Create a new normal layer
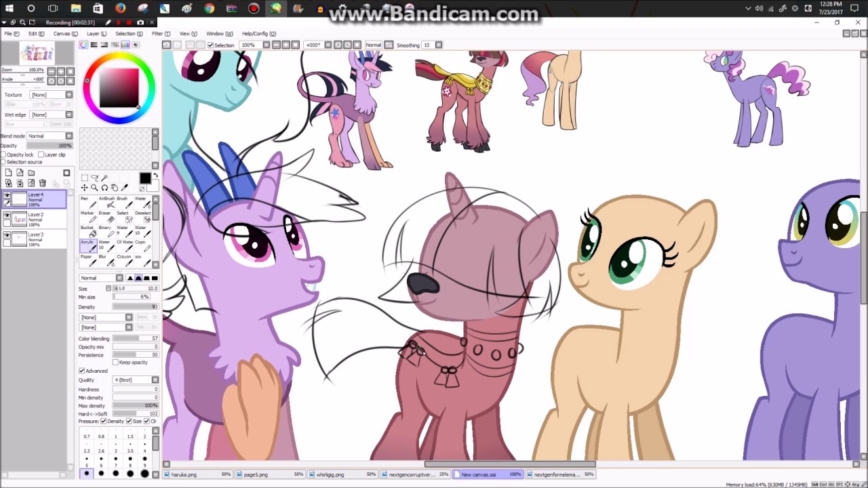 8,174
